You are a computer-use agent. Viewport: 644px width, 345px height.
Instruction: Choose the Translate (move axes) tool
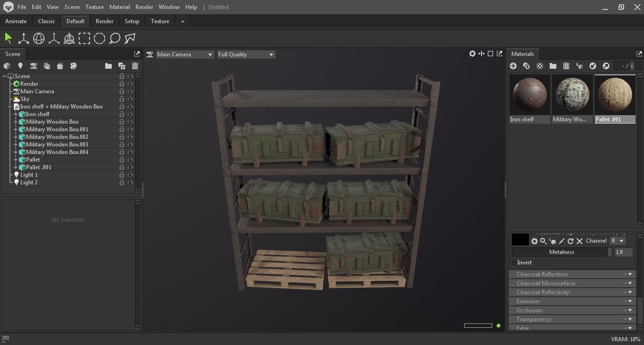(x=23, y=38)
